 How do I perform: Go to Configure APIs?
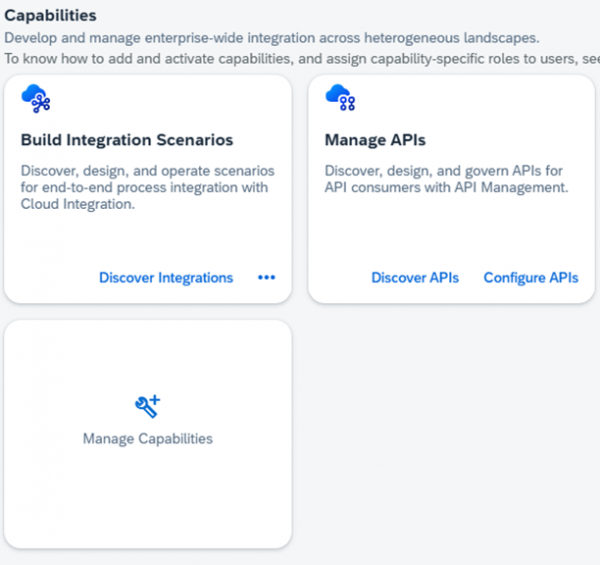(x=531, y=278)
